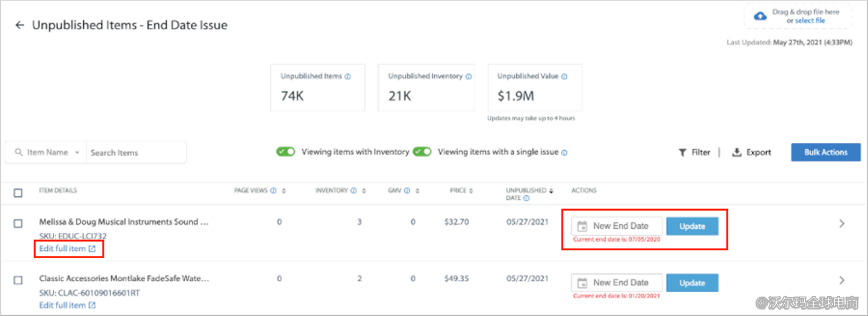Screen dimensions: 868x316
Task: Click the Page Views info icon
Action: click(x=273, y=191)
